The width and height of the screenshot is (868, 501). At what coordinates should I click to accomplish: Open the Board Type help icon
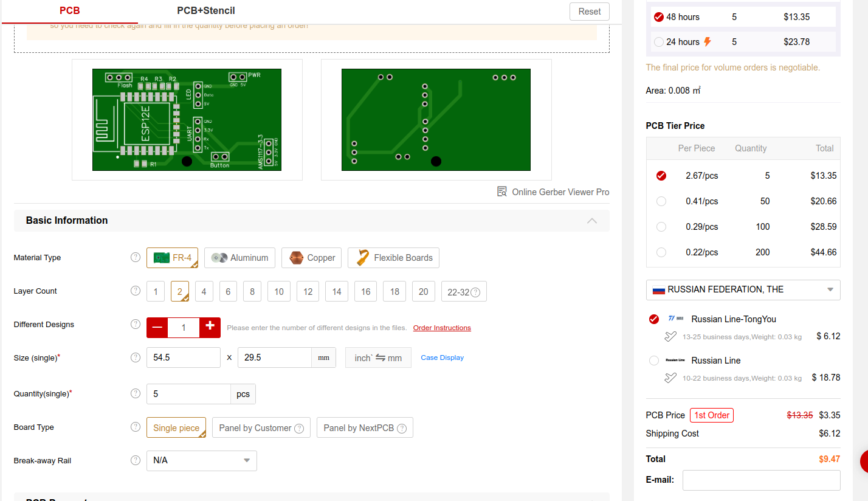pos(136,427)
